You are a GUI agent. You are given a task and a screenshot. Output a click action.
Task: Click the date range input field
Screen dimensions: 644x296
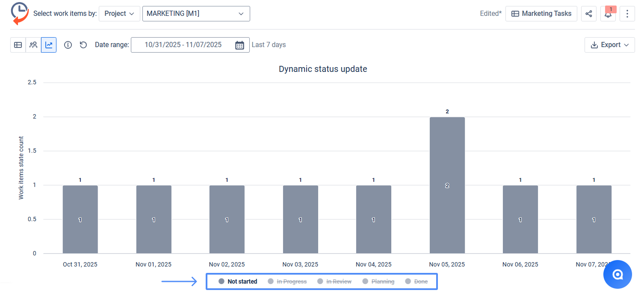pos(183,45)
